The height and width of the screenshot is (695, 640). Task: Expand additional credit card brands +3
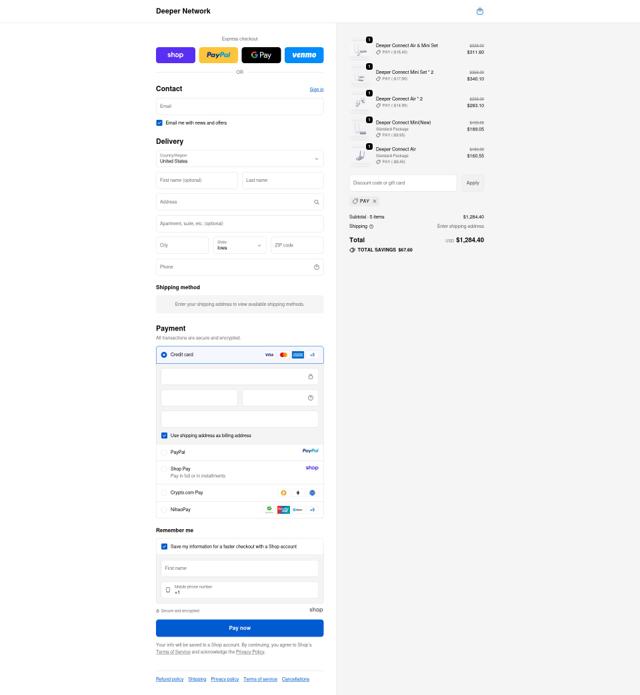(x=312, y=355)
